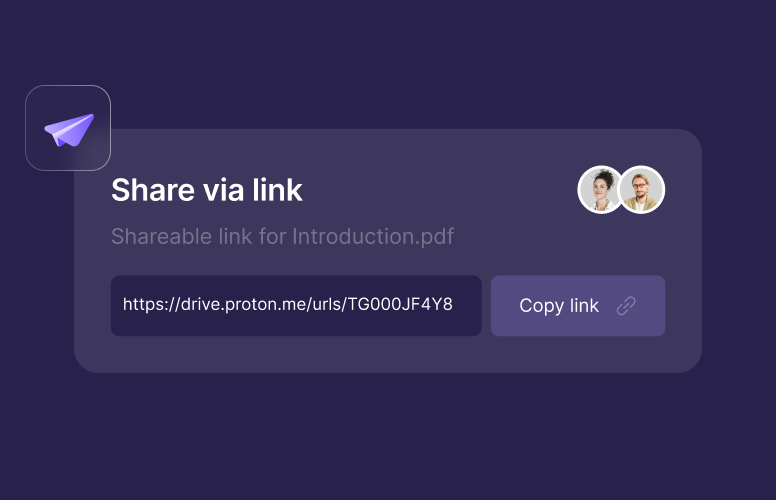Click the word 'Copy' on the button
776x500 pixels.
(542, 306)
